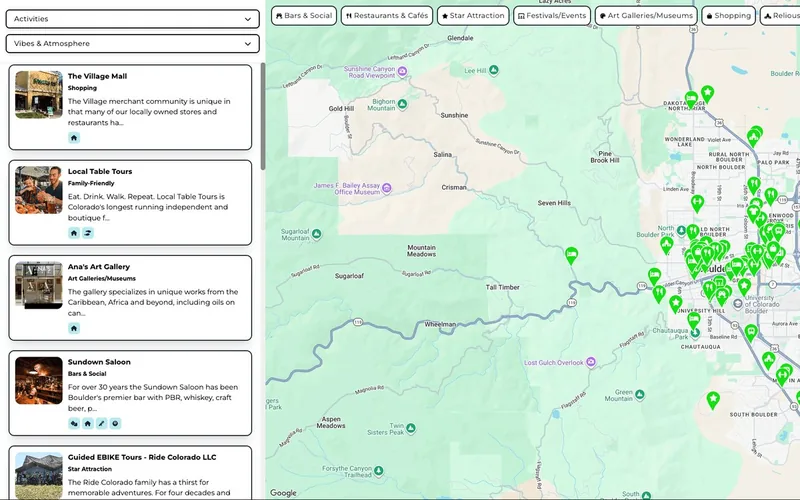Select the star pin left of University Hill
800x500 pixels.
tap(676, 303)
